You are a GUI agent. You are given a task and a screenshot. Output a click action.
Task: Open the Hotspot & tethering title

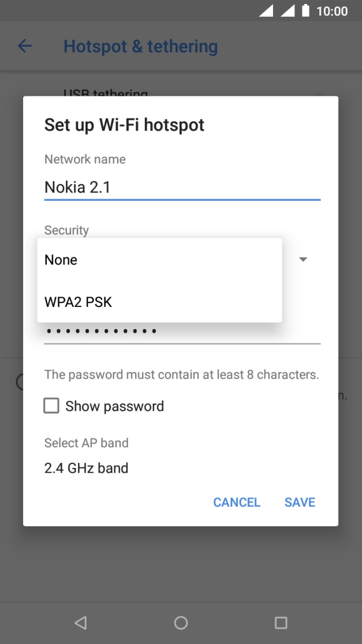(x=141, y=46)
